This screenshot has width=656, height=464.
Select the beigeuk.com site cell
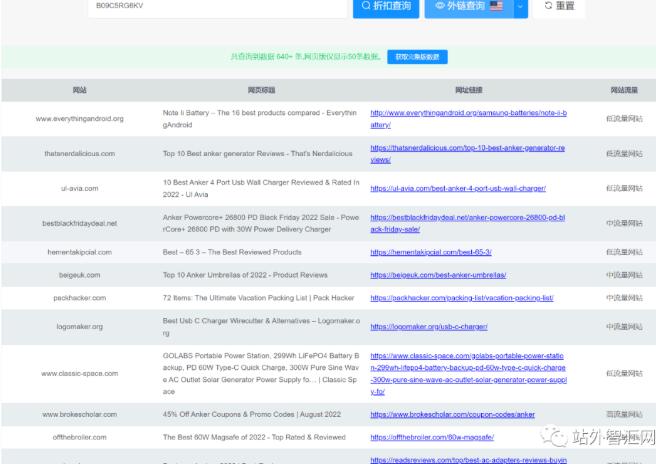pos(79,275)
